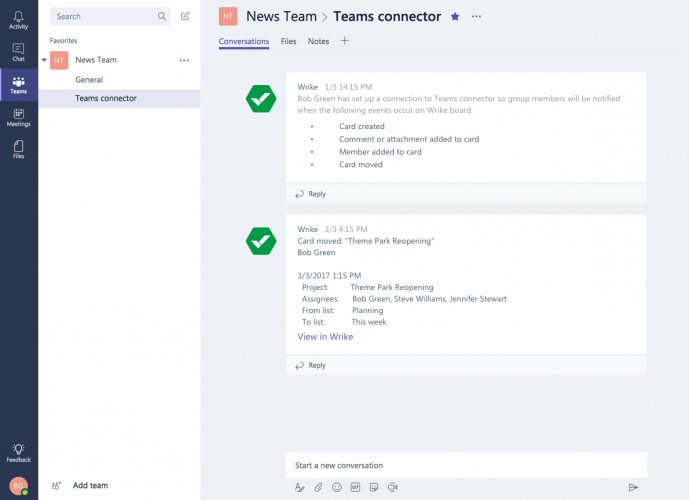Open the Files section in sidebar
The image size is (689, 500).
(x=18, y=149)
